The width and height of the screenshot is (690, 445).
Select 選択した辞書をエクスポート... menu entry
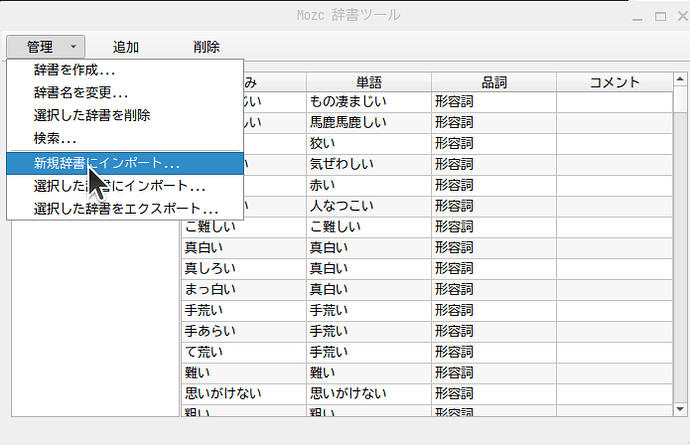coord(125,209)
